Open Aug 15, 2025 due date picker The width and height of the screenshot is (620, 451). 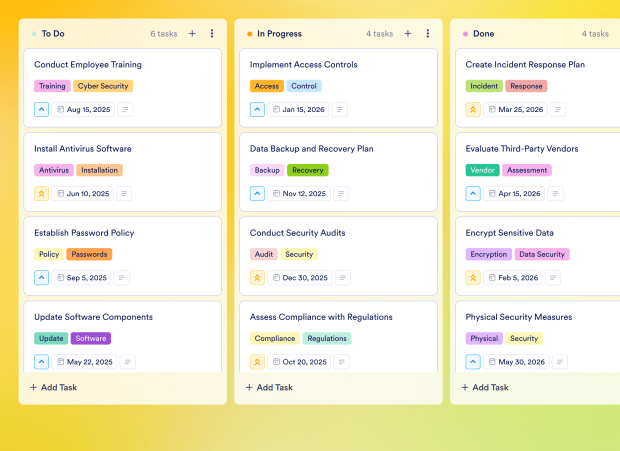point(83,110)
